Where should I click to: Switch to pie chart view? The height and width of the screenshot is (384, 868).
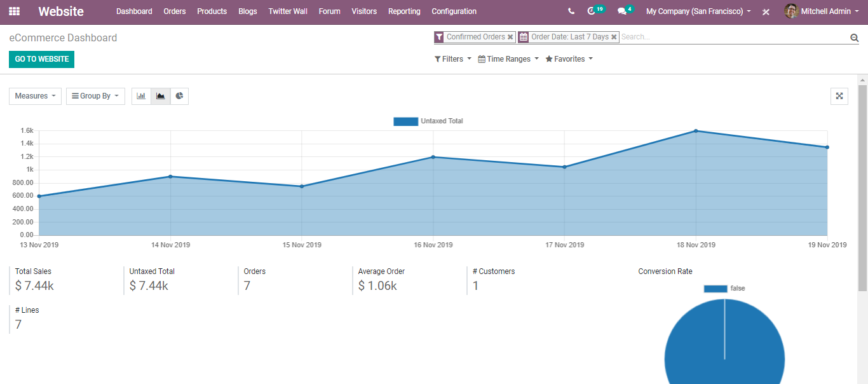(x=179, y=96)
